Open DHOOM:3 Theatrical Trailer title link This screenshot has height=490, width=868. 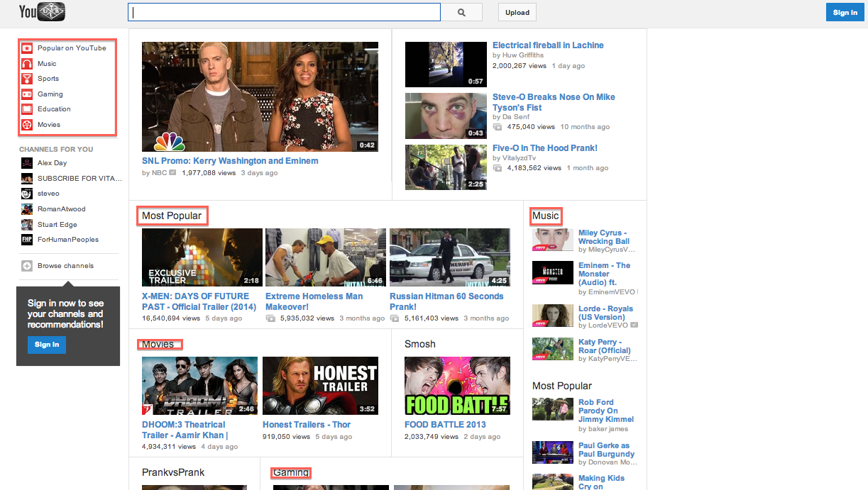point(185,430)
